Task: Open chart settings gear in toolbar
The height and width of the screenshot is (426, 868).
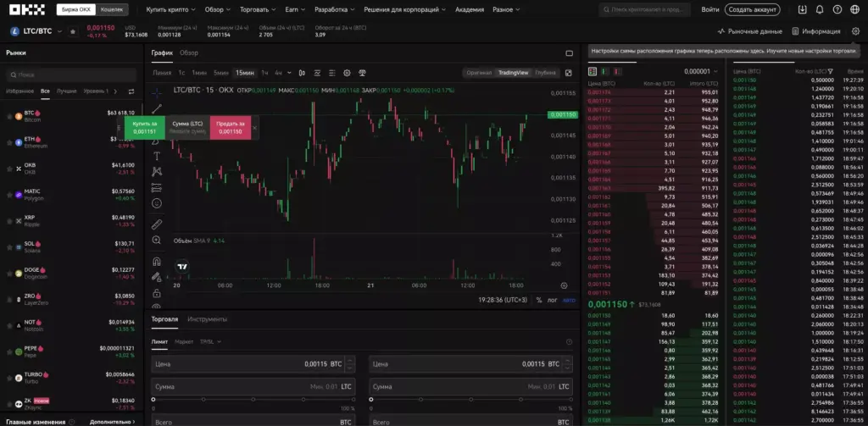Action: coord(347,73)
